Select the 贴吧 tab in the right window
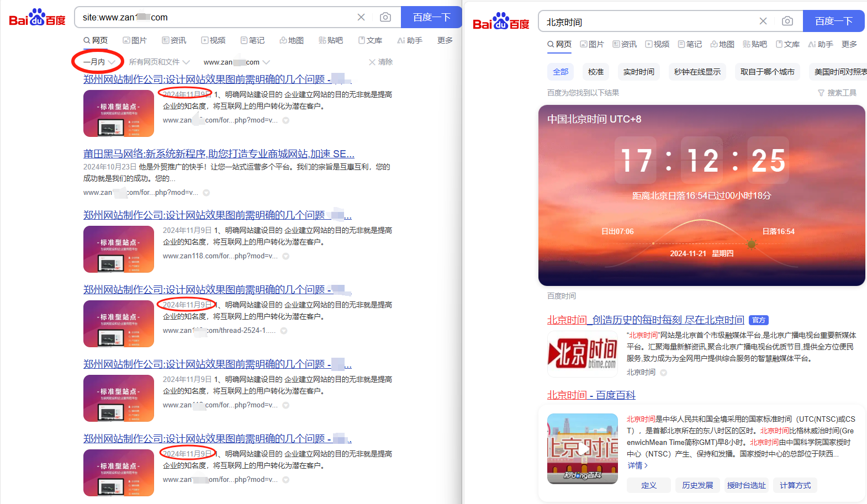 coord(755,44)
